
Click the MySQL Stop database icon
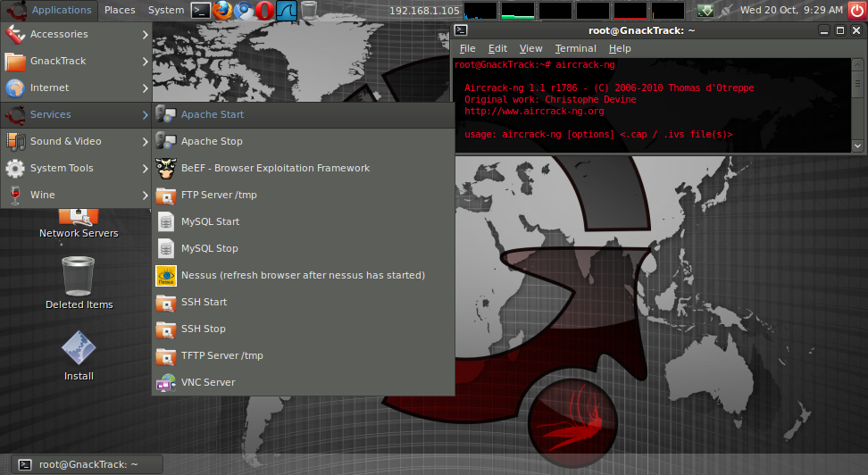coord(165,248)
